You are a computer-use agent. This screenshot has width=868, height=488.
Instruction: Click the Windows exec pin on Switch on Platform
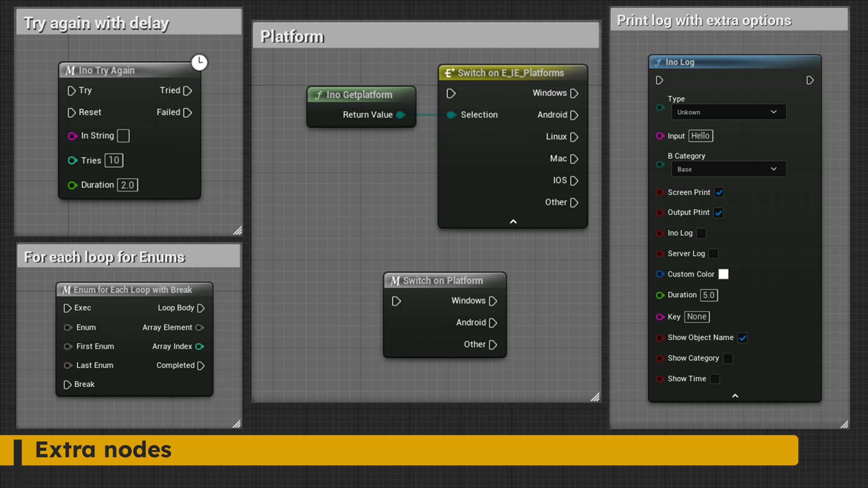[x=493, y=301]
